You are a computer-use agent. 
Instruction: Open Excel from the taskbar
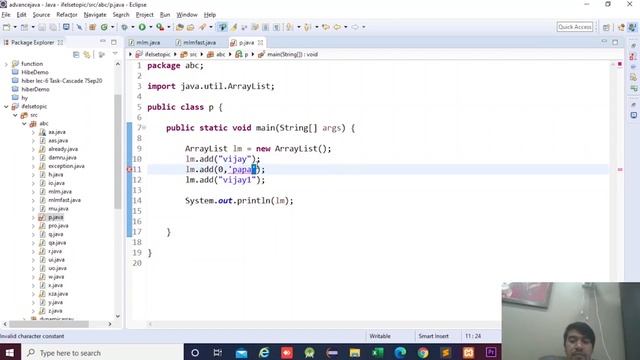pyautogui.click(x=378, y=352)
